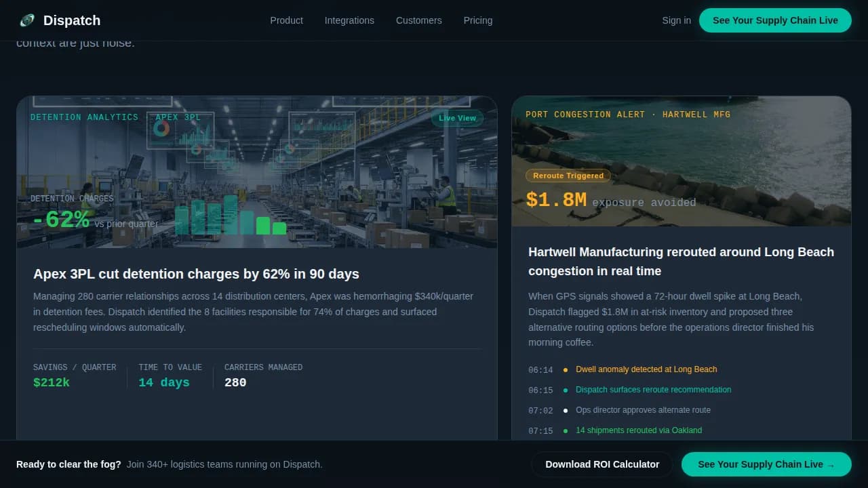Image resolution: width=868 pixels, height=488 pixels.
Task: Click the green dot beside 07:15
Action: pos(566,431)
